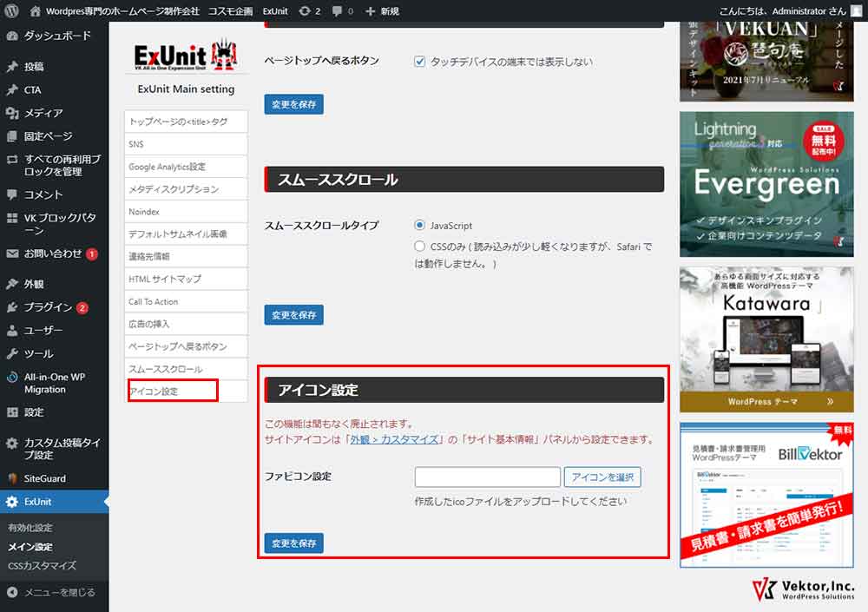The height and width of the screenshot is (612, 868).
Task: Open the Dashboard (ダッシュボード) menu icon
Action: [11, 37]
